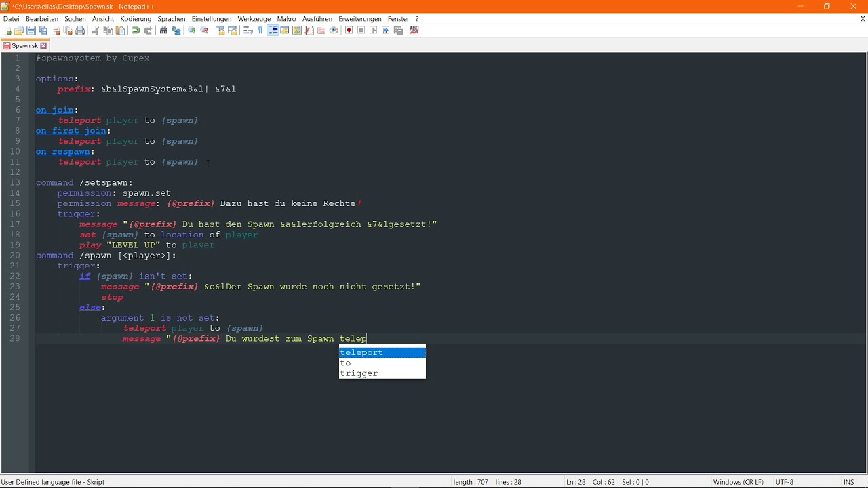
Task: Close the Spawn.sk tab with its X
Action: pyautogui.click(x=43, y=46)
